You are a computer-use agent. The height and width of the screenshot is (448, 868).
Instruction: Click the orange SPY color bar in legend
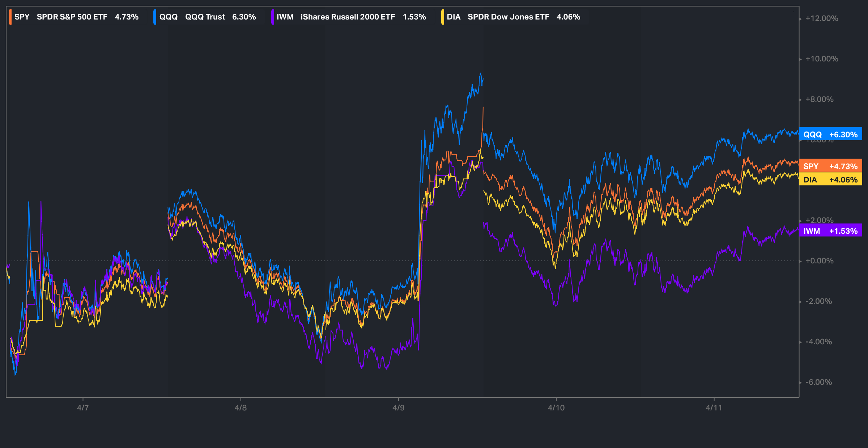10,17
